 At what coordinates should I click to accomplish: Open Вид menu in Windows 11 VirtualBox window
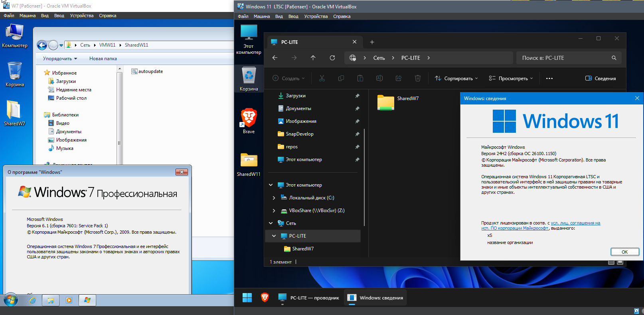point(279,16)
